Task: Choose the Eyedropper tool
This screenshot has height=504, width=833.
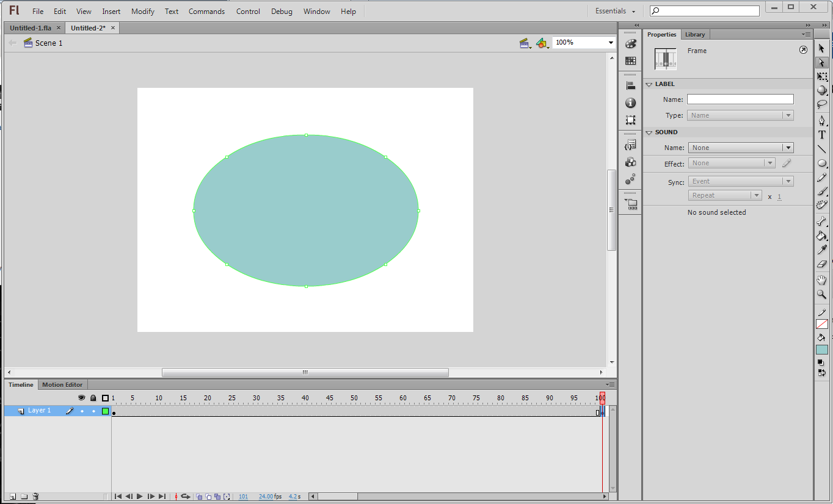Action: click(821, 250)
